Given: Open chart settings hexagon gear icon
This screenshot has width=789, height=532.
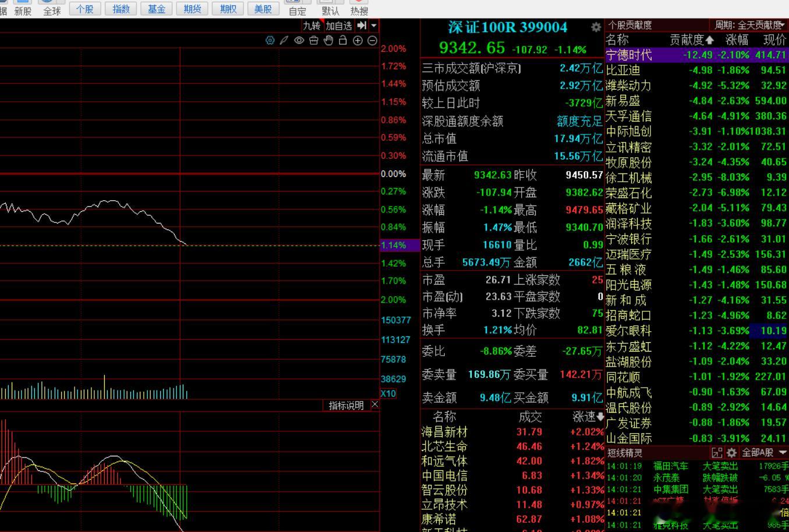Looking at the screenshot, I should tap(270, 40).
